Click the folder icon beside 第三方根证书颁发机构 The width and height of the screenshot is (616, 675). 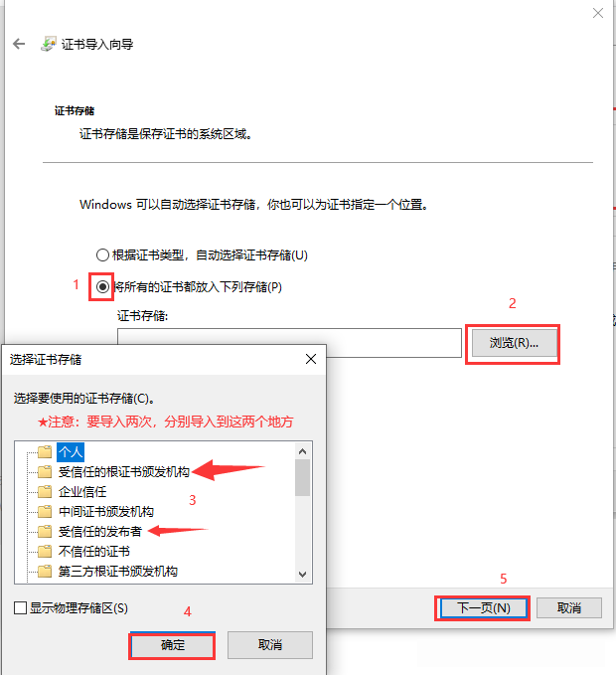point(45,572)
